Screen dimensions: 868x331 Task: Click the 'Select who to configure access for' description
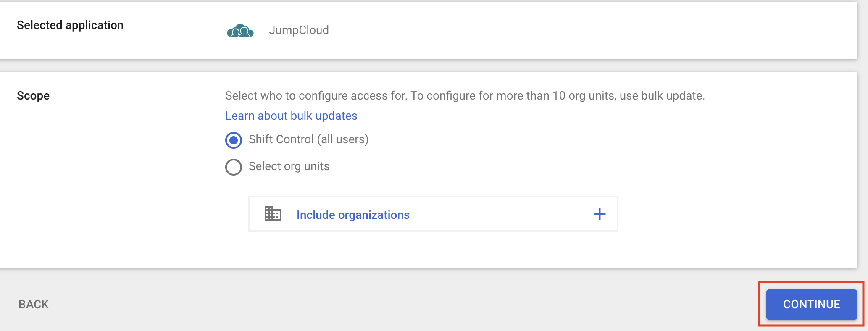click(316, 96)
